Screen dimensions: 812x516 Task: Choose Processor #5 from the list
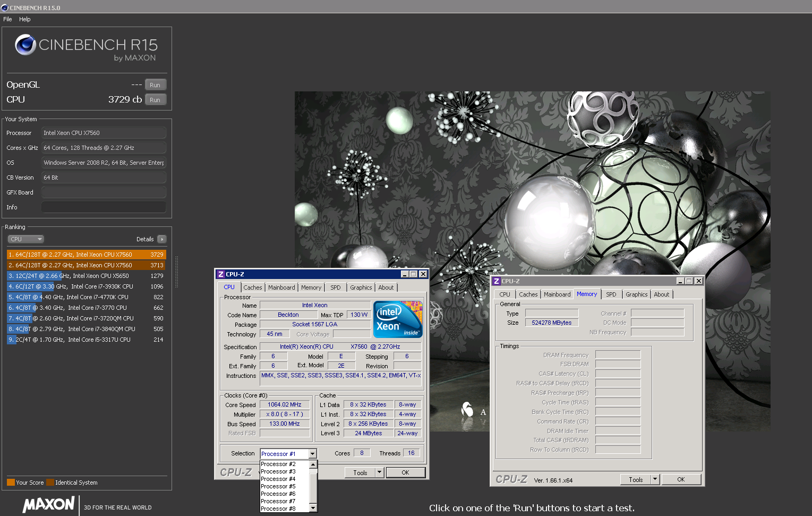click(x=285, y=486)
